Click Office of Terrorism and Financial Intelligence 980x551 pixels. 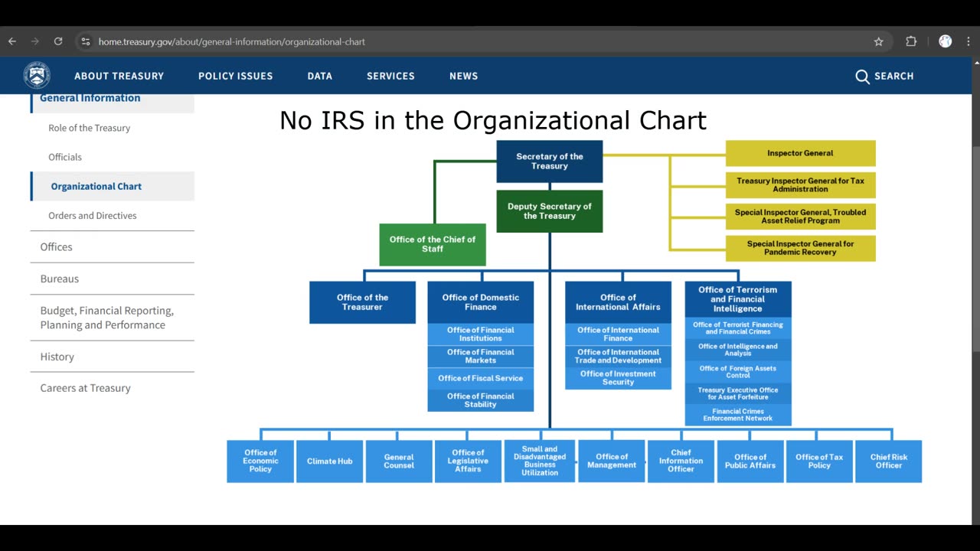(x=738, y=299)
